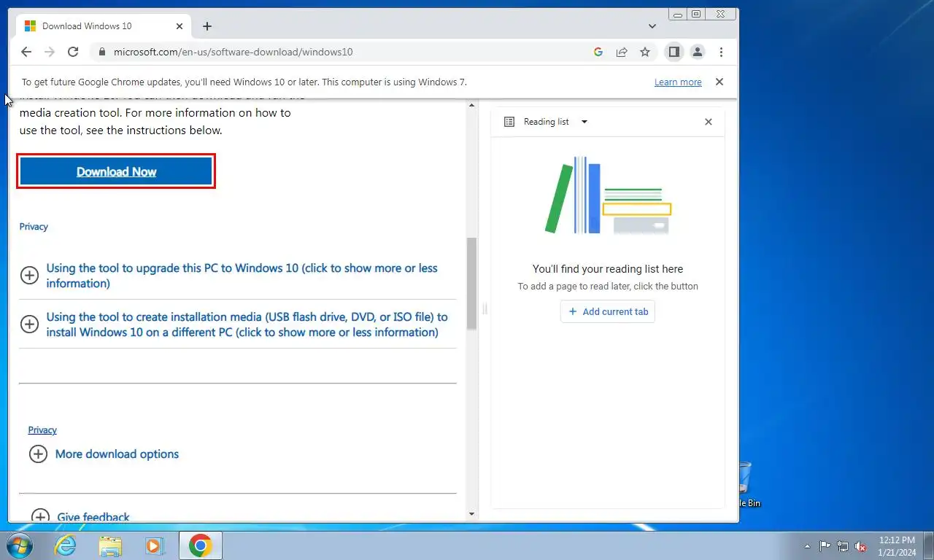The width and height of the screenshot is (934, 560).
Task: Open Privacy link above More download options
Action: [x=42, y=430]
